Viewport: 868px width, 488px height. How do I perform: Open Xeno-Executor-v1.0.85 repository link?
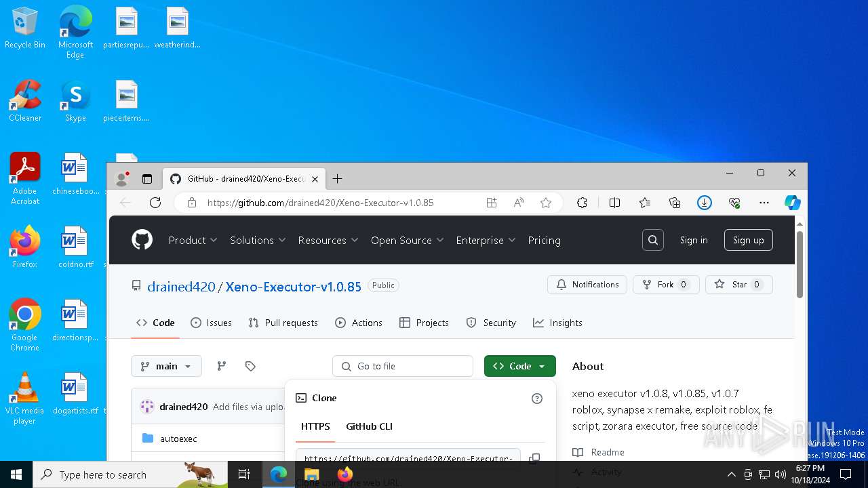(293, 286)
